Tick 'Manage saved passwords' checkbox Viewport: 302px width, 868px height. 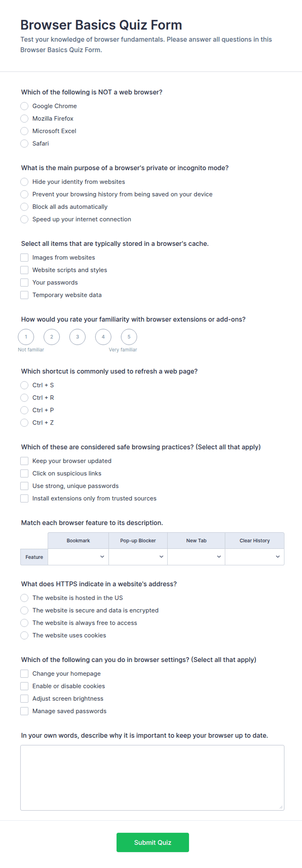coord(24,711)
